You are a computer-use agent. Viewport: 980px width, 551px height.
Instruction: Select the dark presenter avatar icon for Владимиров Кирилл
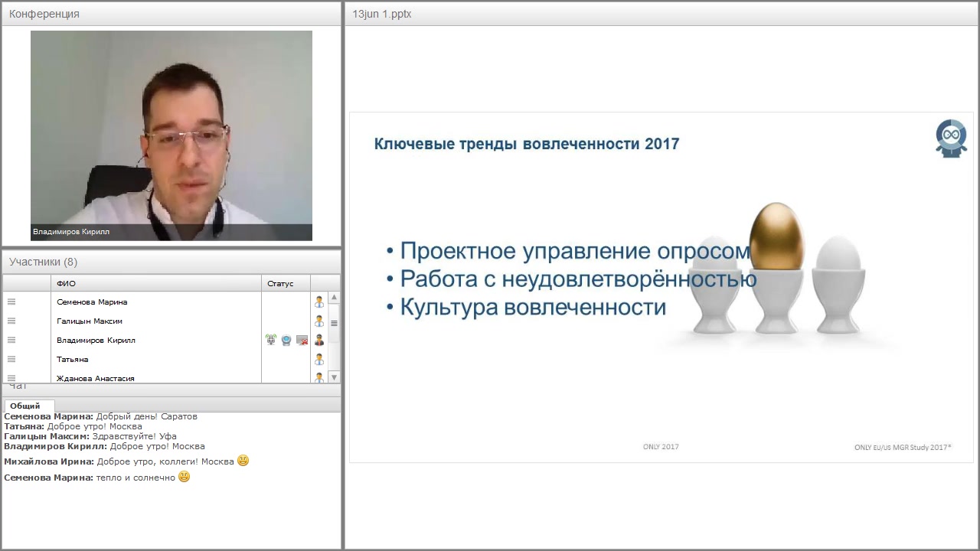click(x=318, y=340)
